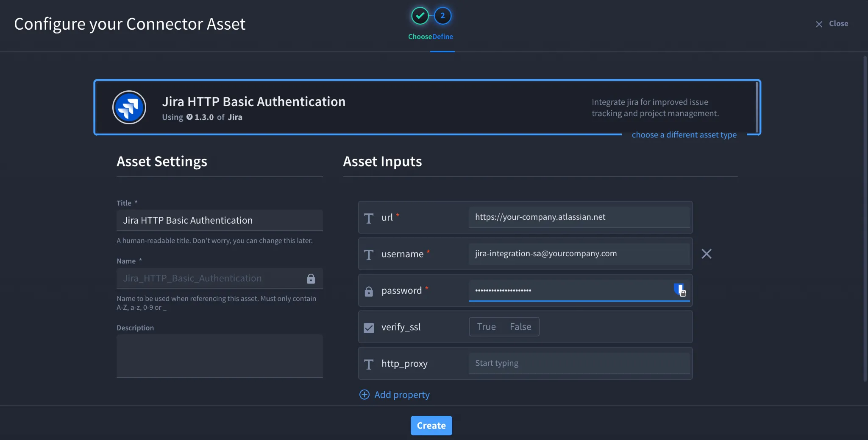Click the page vertical scrollbar

coord(865,219)
